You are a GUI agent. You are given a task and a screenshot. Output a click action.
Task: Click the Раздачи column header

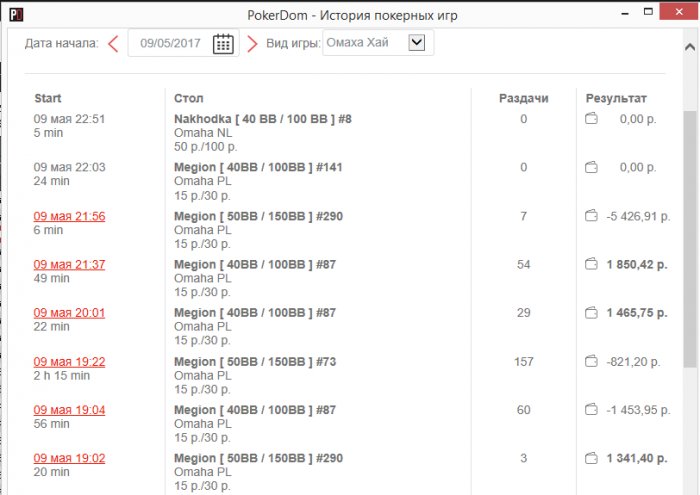point(524,98)
